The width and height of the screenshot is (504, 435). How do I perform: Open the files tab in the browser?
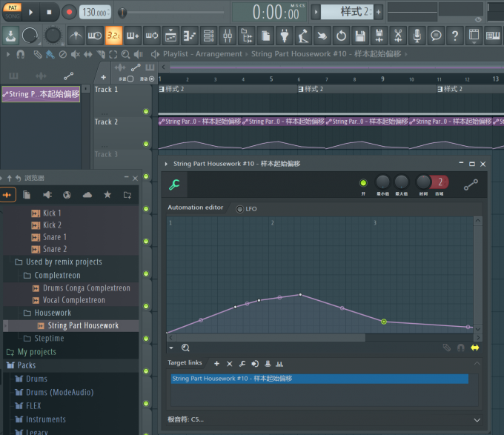[27, 195]
